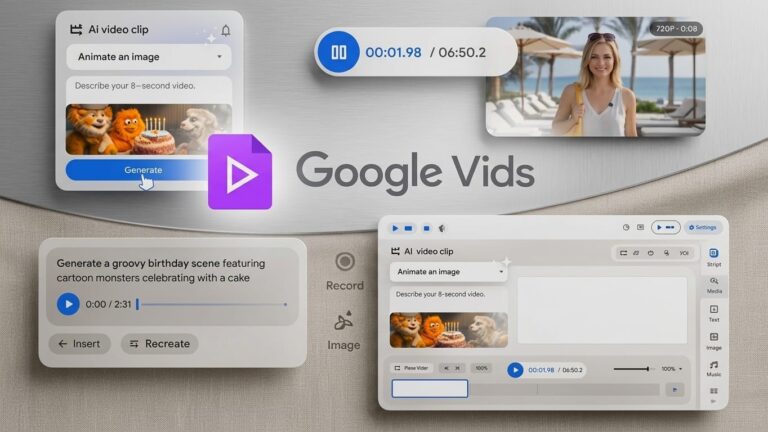Click the blue rectangle icon beside the toolbar play triangle
Viewport: 768px width, 432px height.
pyautogui.click(x=408, y=228)
